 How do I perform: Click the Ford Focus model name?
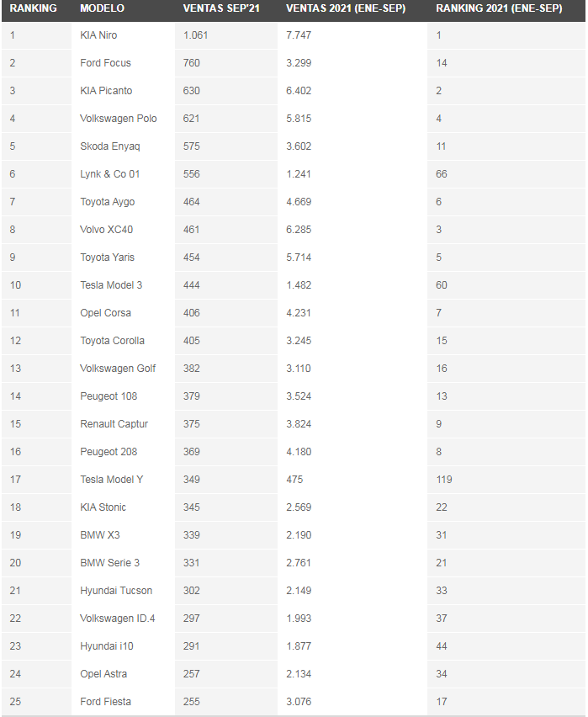(x=105, y=63)
